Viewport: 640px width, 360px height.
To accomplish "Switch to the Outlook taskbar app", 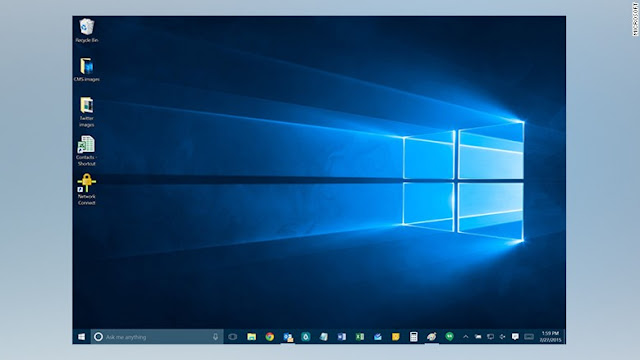I will click(288, 337).
